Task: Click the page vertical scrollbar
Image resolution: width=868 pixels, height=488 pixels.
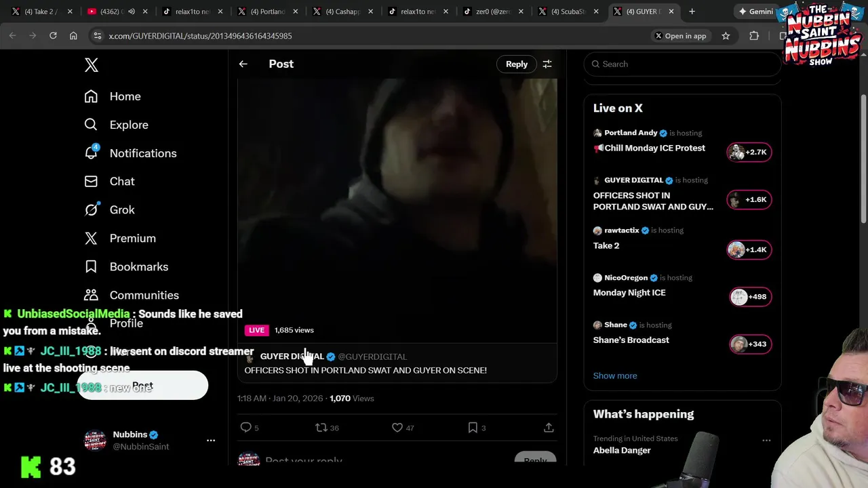Action: (x=863, y=159)
